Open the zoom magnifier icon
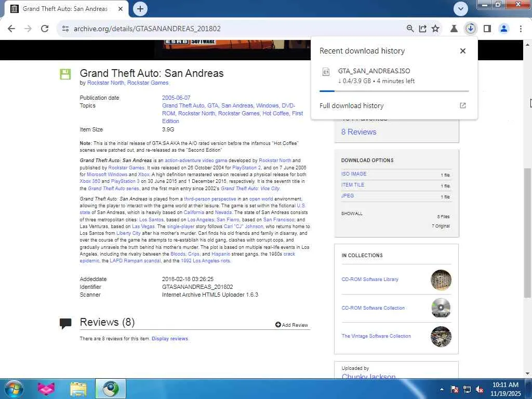The width and height of the screenshot is (532, 399). pyautogui.click(x=410, y=29)
